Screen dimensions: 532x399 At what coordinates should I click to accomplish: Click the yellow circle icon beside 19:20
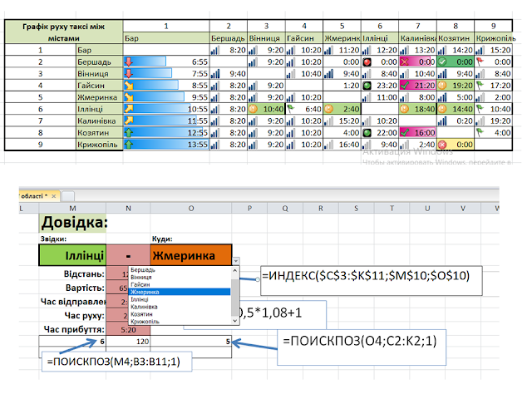pos(442,85)
